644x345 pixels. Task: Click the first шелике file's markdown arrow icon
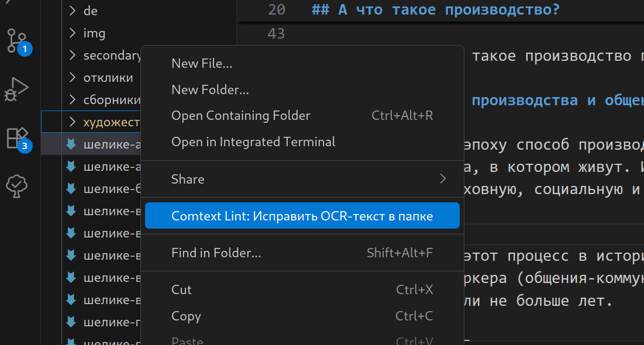point(72,144)
